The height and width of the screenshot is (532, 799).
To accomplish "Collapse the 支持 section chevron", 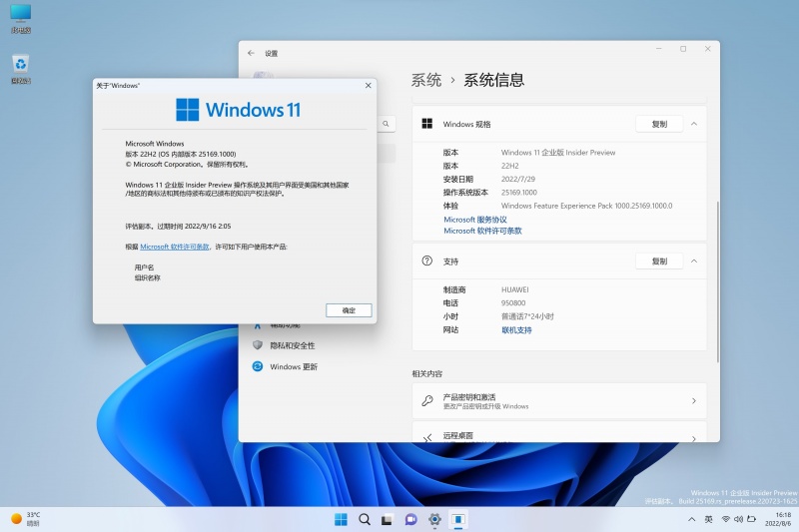I will tap(694, 261).
